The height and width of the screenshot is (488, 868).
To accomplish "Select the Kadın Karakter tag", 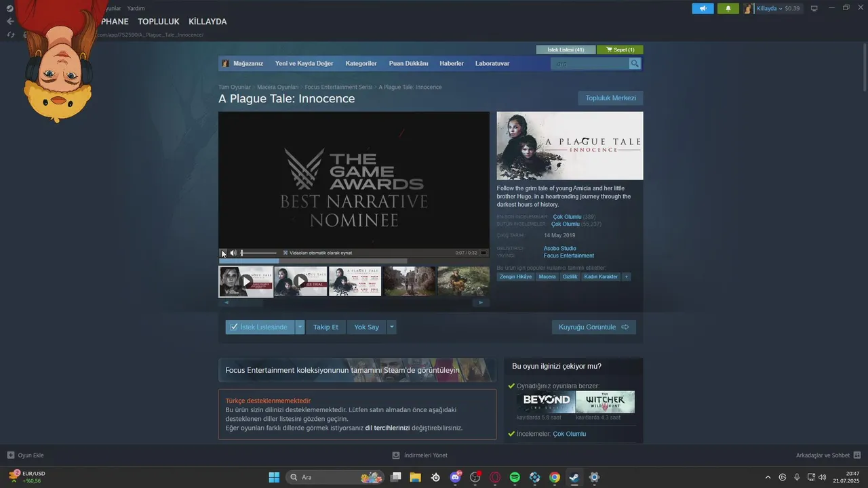I will [x=601, y=277].
